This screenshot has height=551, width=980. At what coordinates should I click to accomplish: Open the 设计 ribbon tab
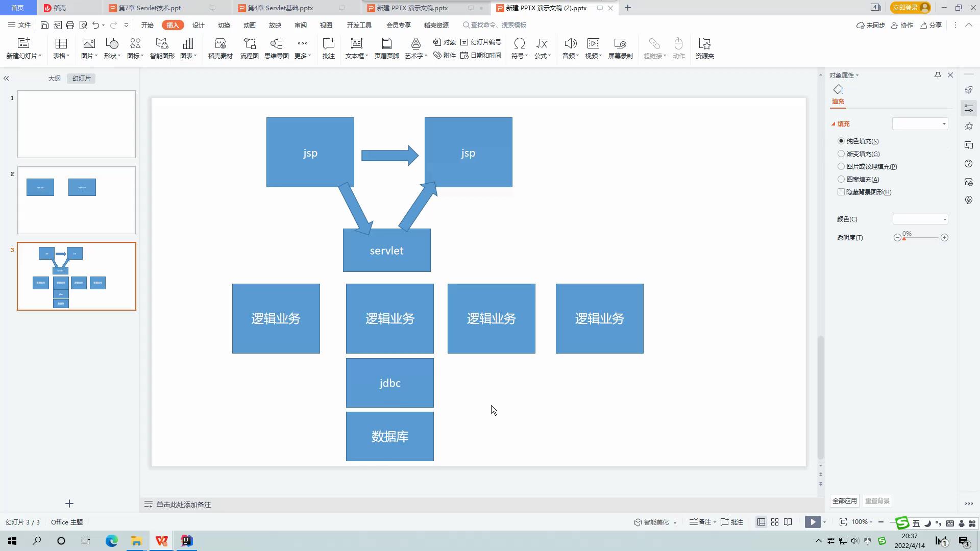click(199, 25)
